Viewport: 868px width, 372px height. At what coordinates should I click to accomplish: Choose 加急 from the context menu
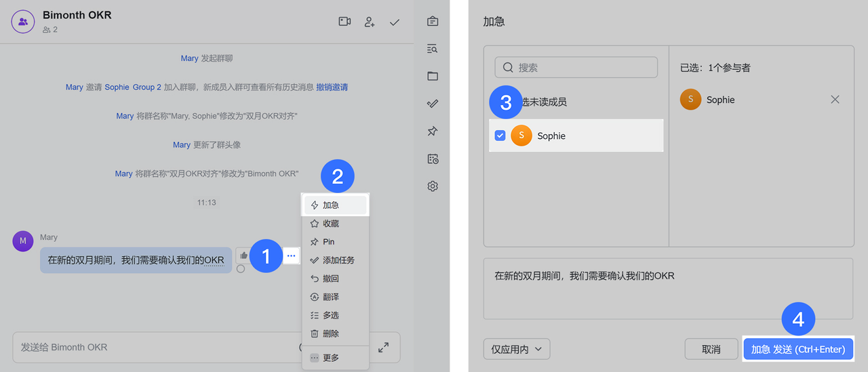(336, 205)
